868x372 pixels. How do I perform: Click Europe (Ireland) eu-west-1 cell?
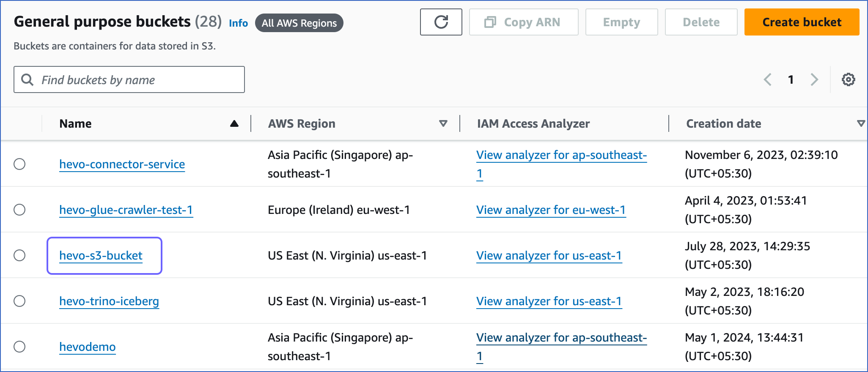339,210
